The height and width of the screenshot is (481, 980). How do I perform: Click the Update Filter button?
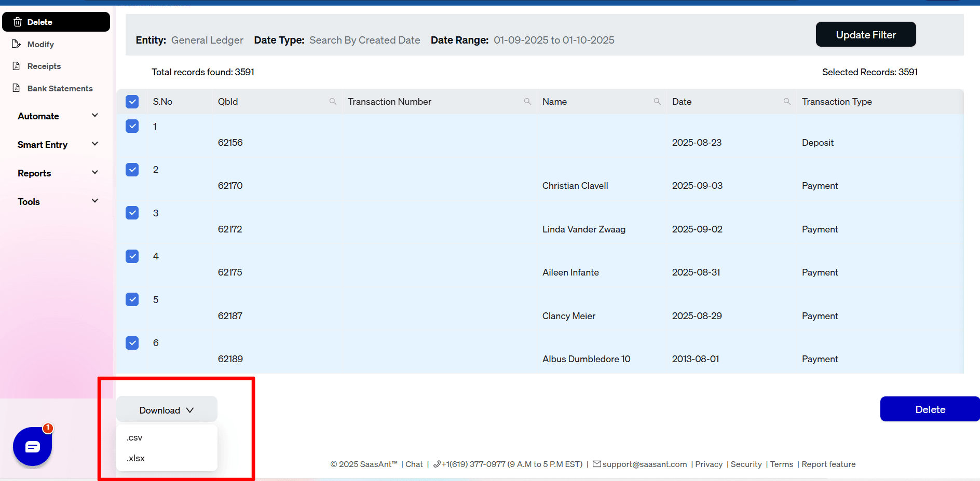coord(865,35)
